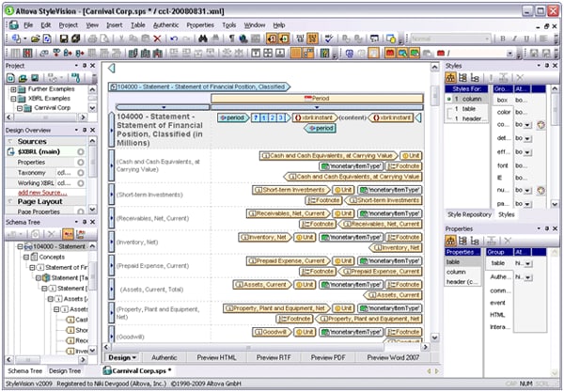Image resolution: width=564 pixels, height=392 pixels.
Task: Select 'header (c...' in Properties list
Action: 462,282
